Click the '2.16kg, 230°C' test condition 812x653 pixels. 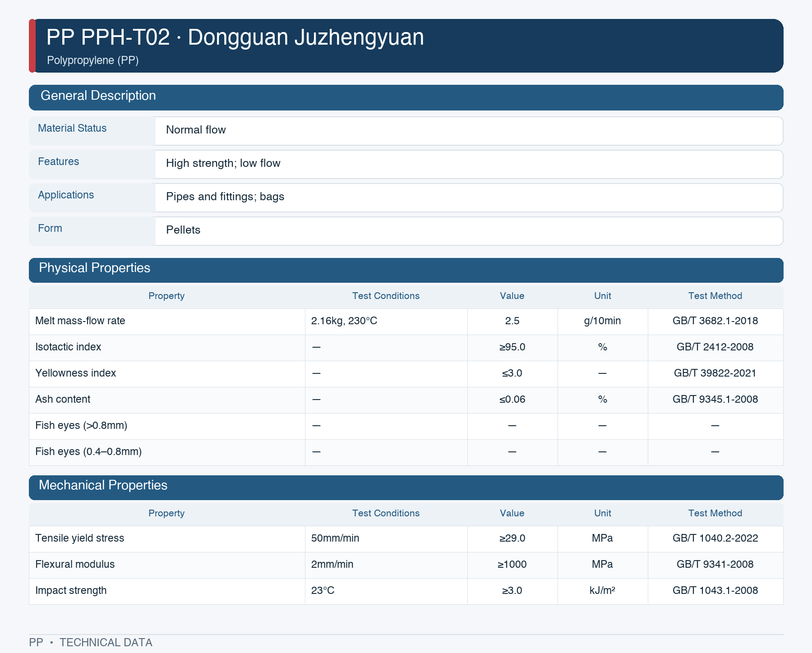[x=344, y=321]
